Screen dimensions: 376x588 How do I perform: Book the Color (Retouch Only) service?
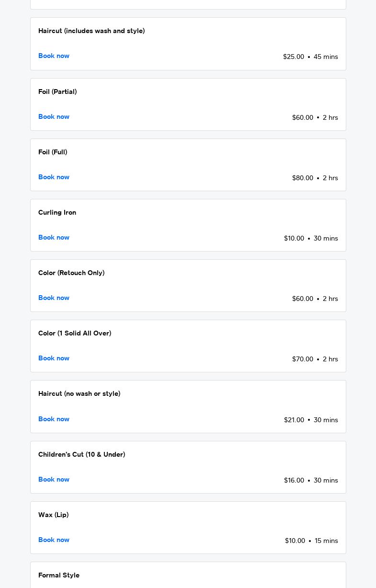54,298
